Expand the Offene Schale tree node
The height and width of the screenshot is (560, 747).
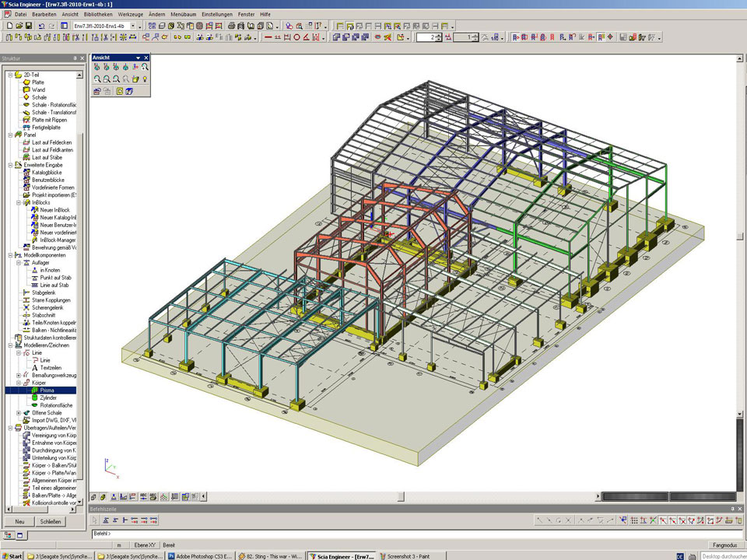pyautogui.click(x=19, y=413)
